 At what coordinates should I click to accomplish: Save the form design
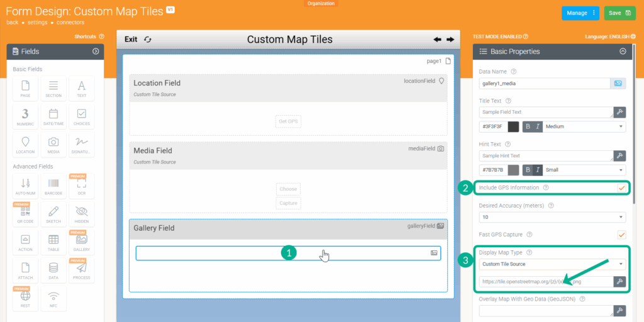(x=619, y=13)
